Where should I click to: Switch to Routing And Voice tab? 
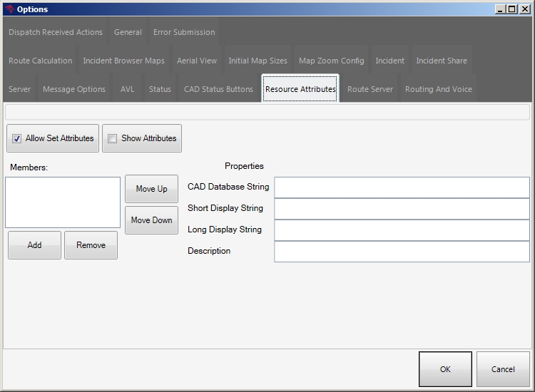pos(439,89)
